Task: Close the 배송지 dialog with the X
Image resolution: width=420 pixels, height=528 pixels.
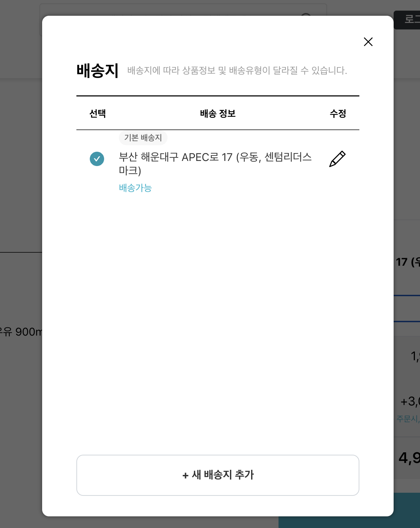Action: tap(368, 42)
